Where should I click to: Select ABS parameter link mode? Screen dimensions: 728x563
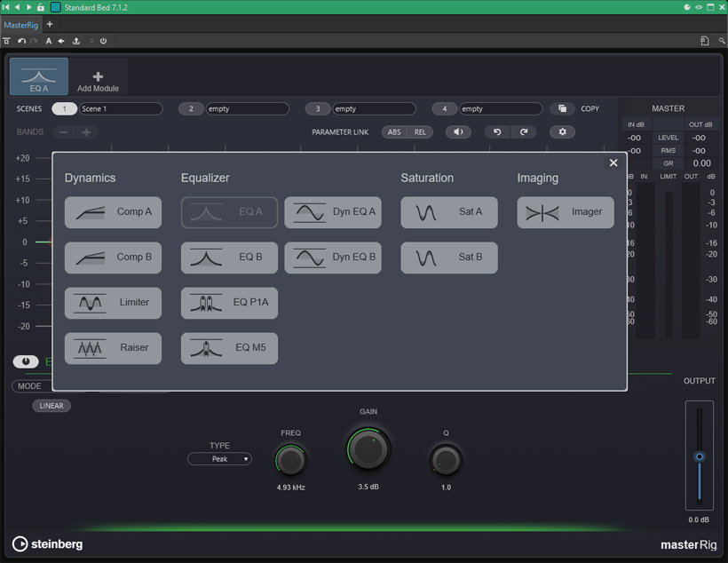[394, 132]
